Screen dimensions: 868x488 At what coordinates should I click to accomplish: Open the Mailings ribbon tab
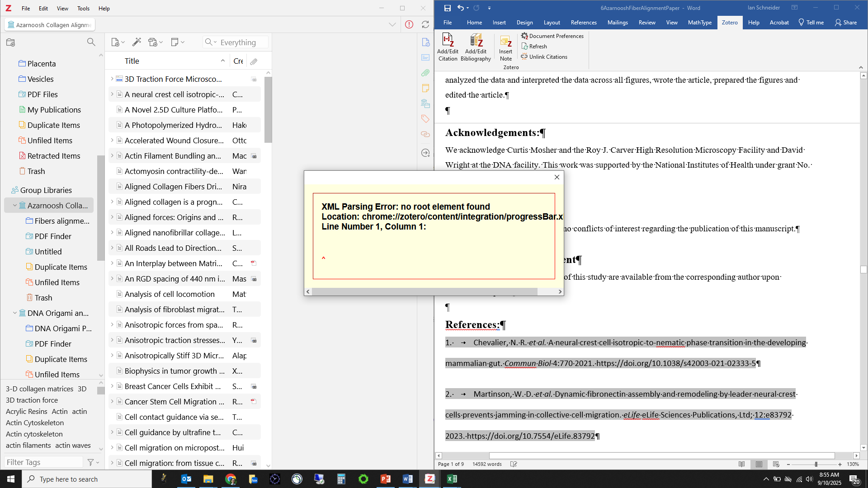pos(617,23)
